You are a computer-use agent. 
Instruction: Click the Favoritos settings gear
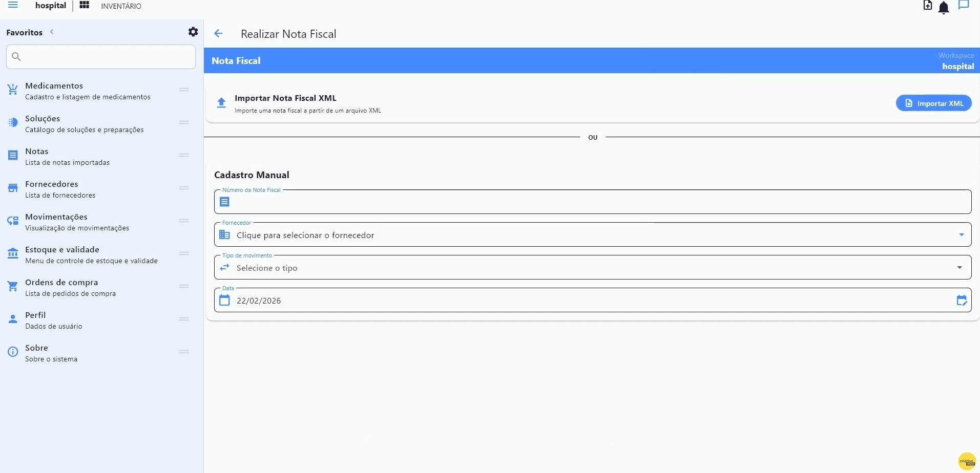(193, 32)
